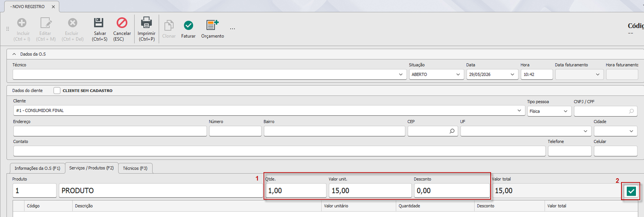Click the Valor unit. field showing 15,00

(370, 191)
